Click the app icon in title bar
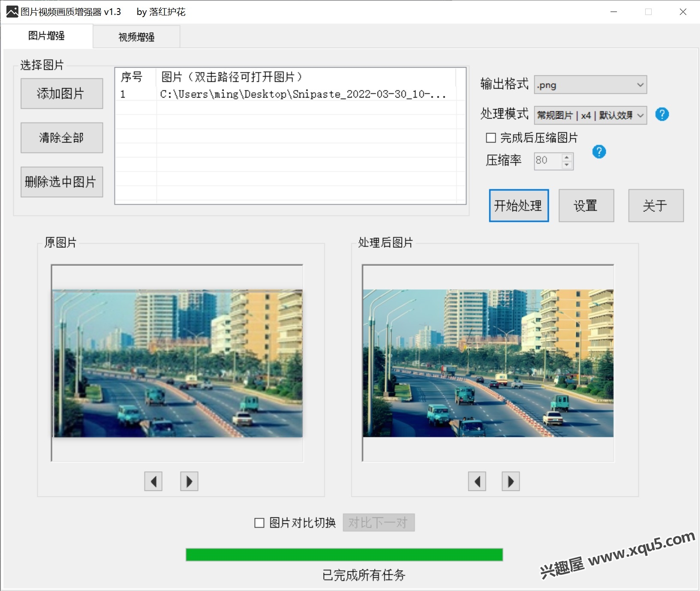 click(12, 12)
